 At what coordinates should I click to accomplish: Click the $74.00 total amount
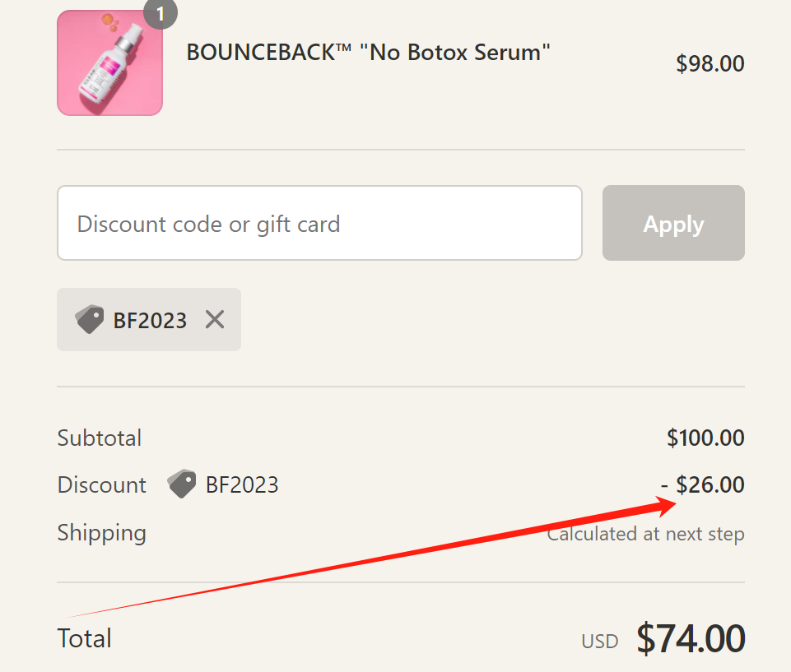click(691, 638)
